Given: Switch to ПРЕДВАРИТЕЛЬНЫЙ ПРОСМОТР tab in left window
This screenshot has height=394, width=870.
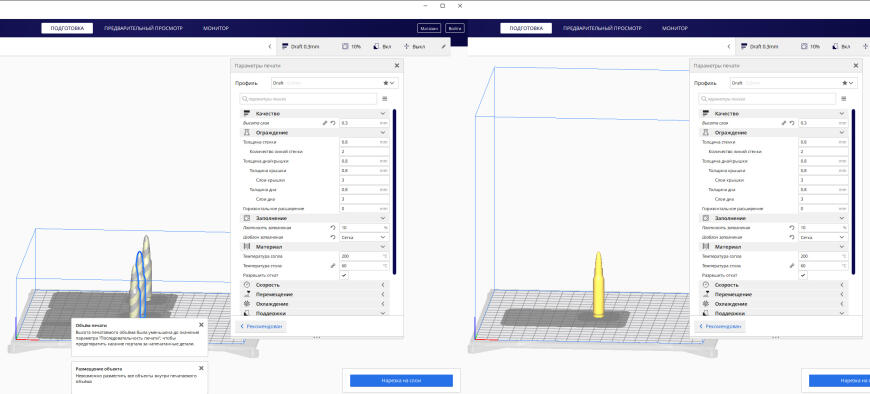Looking at the screenshot, I should tap(143, 28).
